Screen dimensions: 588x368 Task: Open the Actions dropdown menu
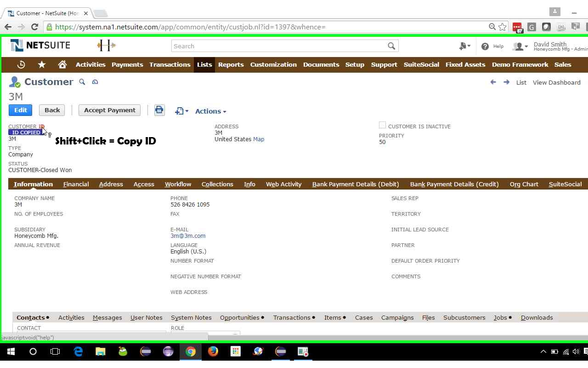coord(209,111)
